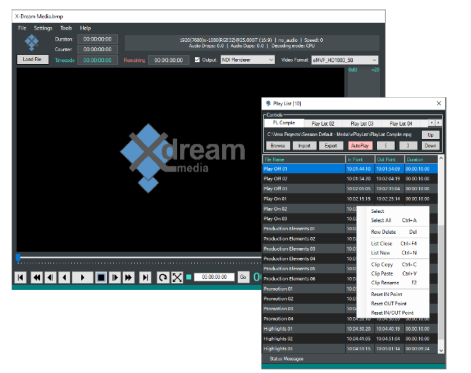Select the Play Off 02 playlist row
The image size is (471, 373).
(x=350, y=179)
